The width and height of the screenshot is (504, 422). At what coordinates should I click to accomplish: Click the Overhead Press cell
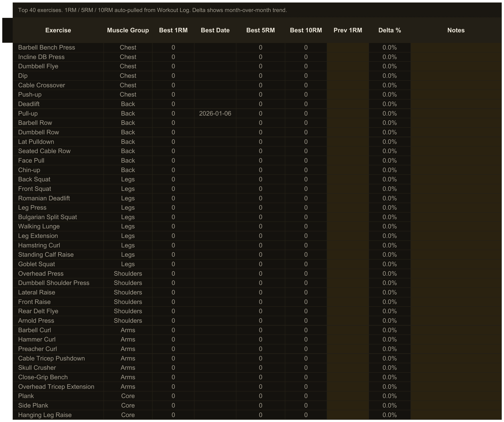click(58, 274)
